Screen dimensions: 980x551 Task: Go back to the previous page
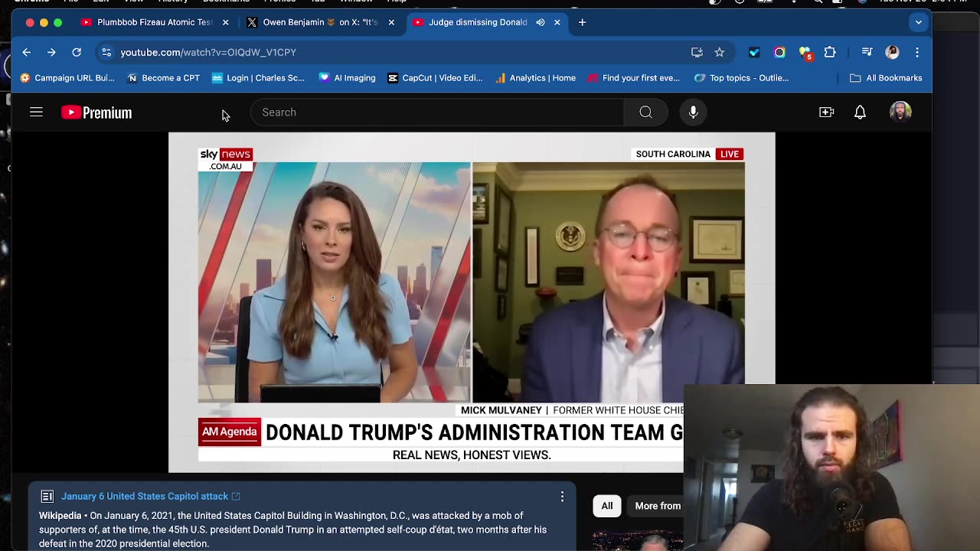(x=27, y=52)
